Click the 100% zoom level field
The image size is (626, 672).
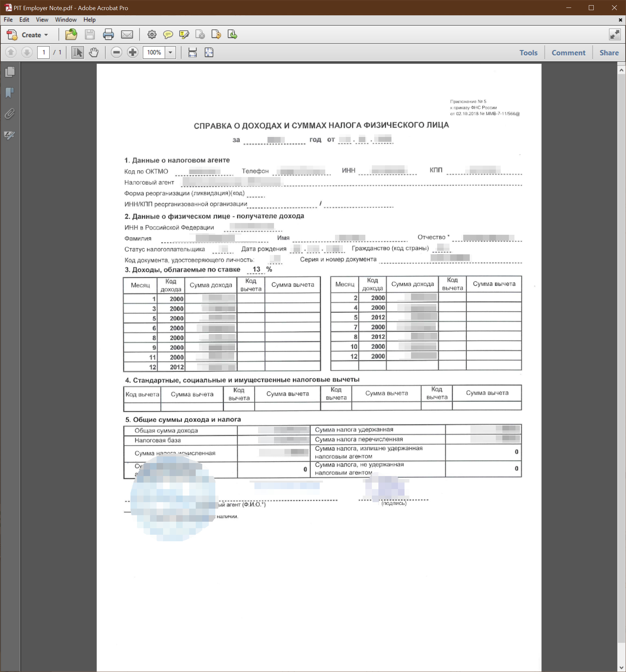tap(154, 52)
